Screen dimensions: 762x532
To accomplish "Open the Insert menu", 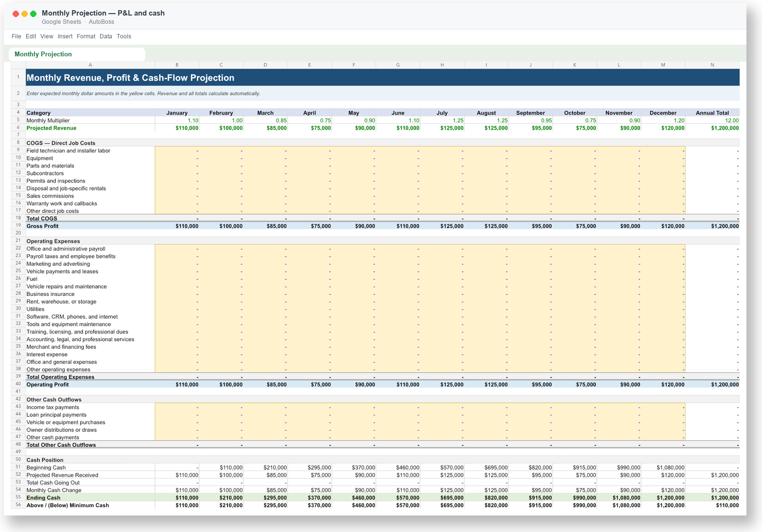I will tap(65, 36).
